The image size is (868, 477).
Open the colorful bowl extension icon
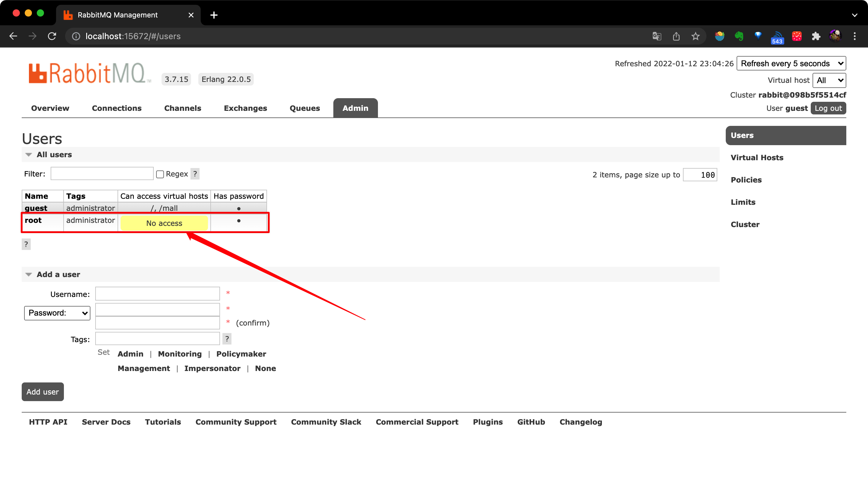pyautogui.click(x=719, y=36)
